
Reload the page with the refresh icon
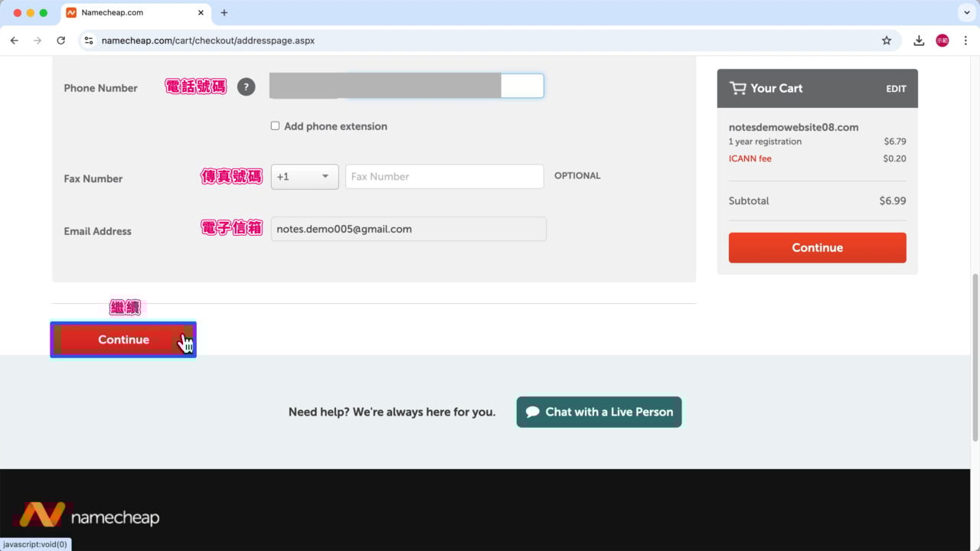point(61,41)
